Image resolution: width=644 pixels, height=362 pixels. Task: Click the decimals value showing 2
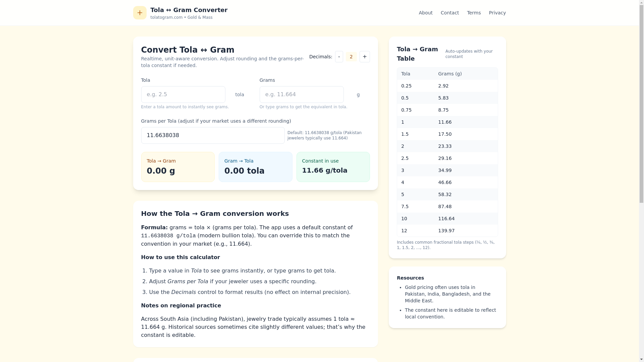pos(351,57)
